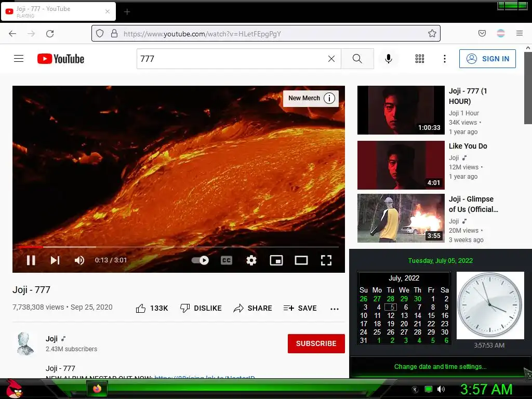
Task: Go back in browser history
Action: click(x=12, y=34)
